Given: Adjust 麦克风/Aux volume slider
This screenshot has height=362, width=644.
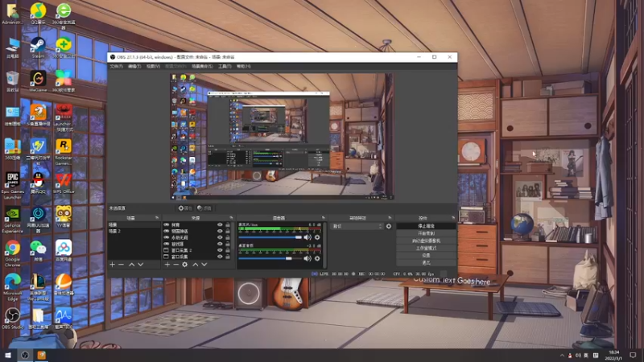Looking at the screenshot, I should coord(270,237).
